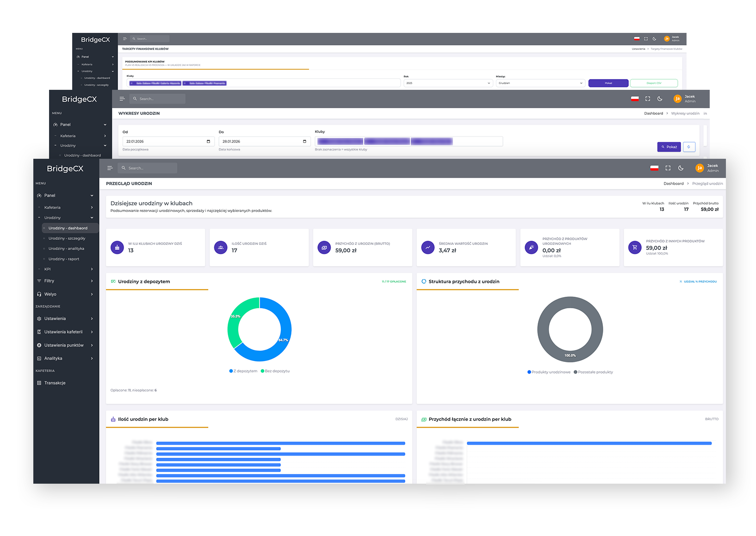Hide the Z depozytem series via its legend
This screenshot has height=536, width=756.
[242, 371]
